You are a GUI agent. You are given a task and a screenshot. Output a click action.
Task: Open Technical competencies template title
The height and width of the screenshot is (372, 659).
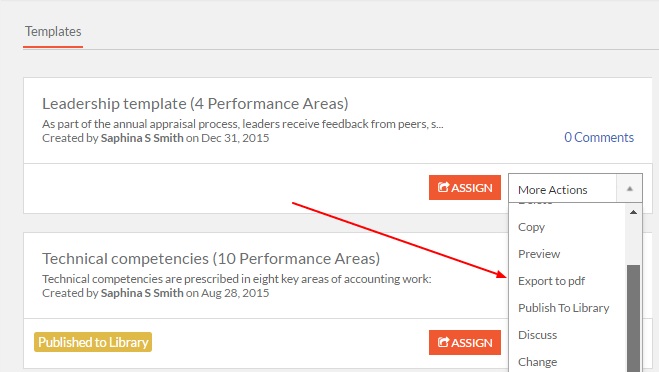click(211, 259)
